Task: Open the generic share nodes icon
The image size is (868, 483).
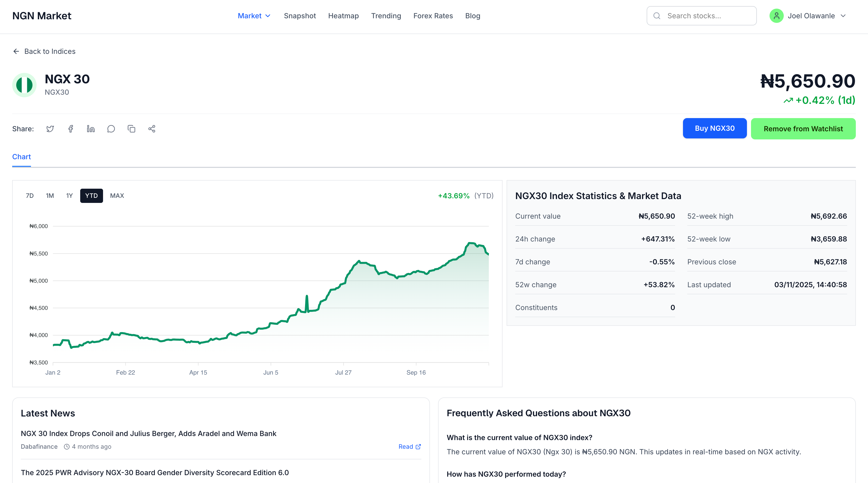Action: tap(152, 129)
